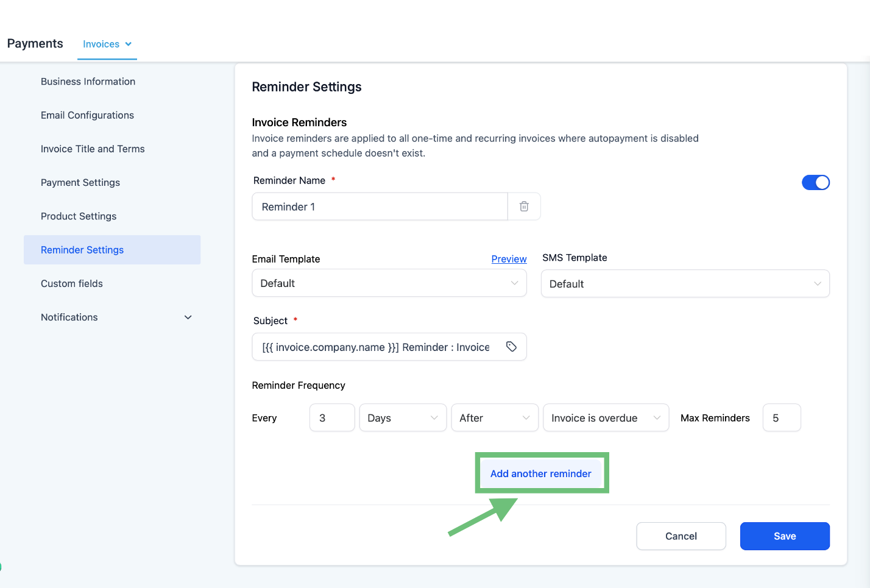Delete Reminder 1 with trash icon

coord(524,207)
